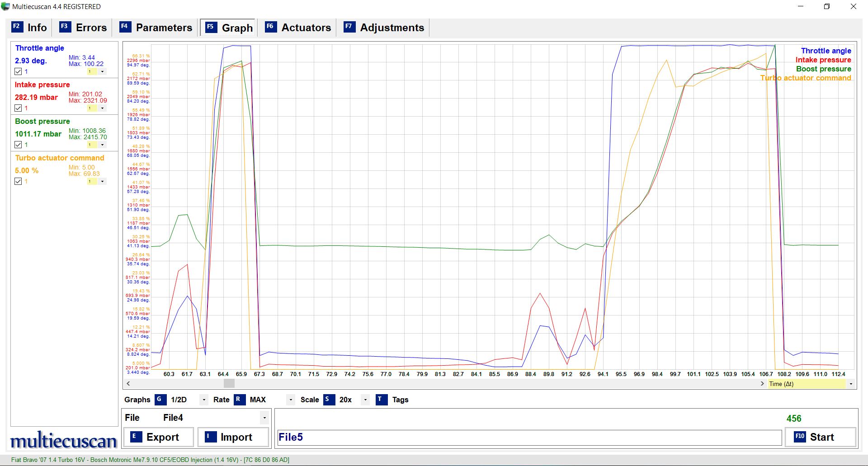
Task: Switch to the Parameters tab
Action: (156, 28)
